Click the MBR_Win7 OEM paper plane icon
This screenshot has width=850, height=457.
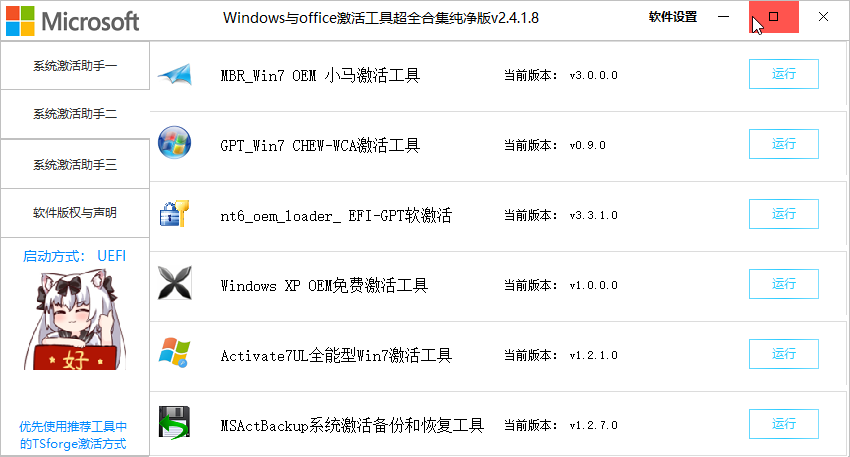click(x=175, y=74)
